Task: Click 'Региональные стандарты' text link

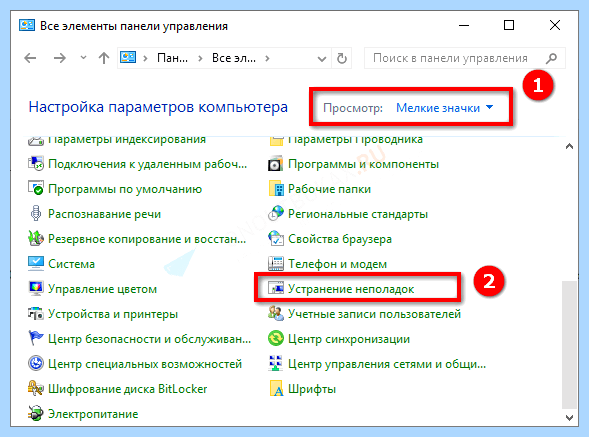Action: [358, 214]
